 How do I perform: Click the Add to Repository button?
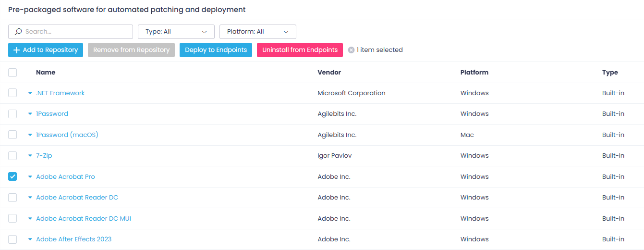pyautogui.click(x=46, y=50)
